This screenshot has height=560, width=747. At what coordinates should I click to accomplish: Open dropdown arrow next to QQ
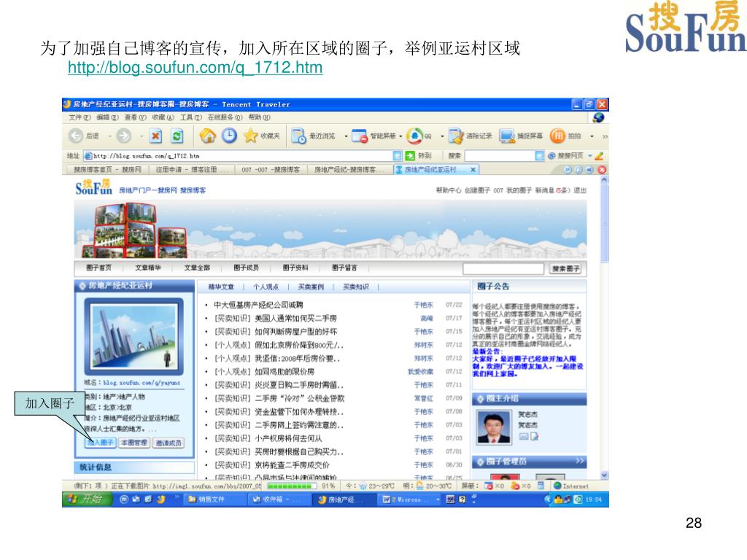441,136
